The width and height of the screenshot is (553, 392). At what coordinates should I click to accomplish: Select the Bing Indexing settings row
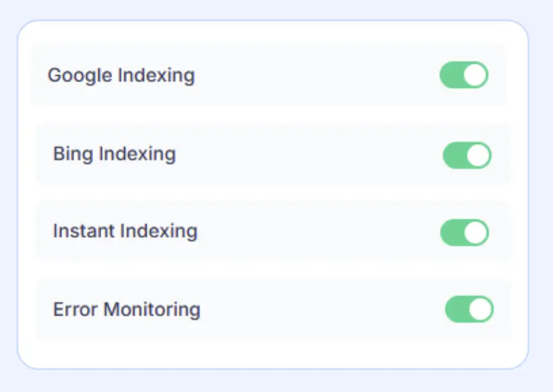pos(270,154)
